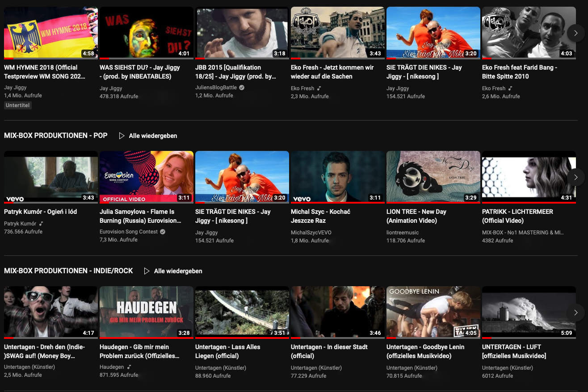Visit the JuliensBlogBattle channel link
This screenshot has height=392, width=588.
[216, 88]
